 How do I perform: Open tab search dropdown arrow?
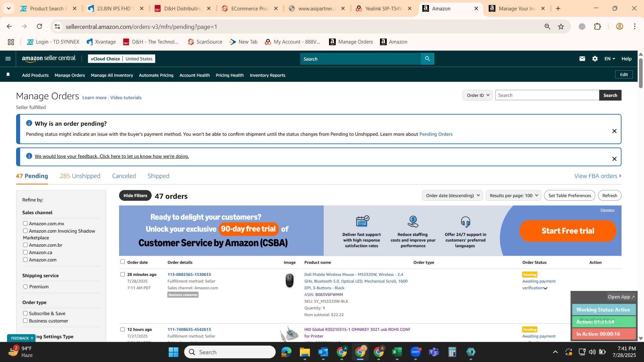pos(8,8)
